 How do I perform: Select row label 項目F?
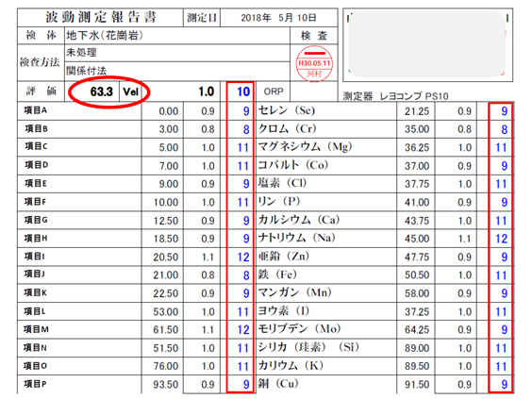click(35, 202)
